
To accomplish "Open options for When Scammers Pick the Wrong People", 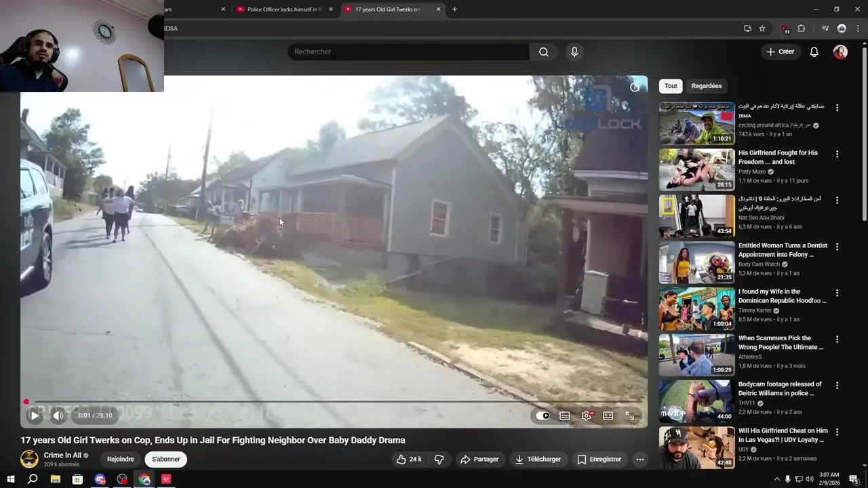I will (x=837, y=339).
